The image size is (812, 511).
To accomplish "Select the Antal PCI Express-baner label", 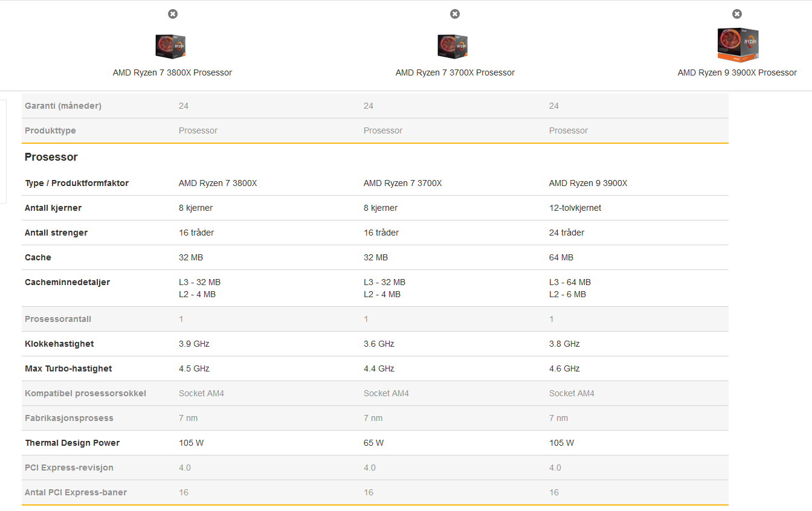I will [x=76, y=492].
